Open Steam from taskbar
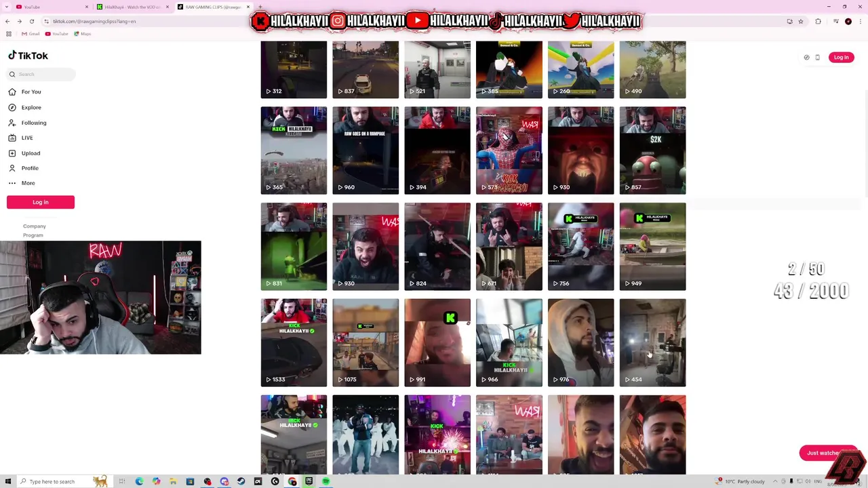 241,481
